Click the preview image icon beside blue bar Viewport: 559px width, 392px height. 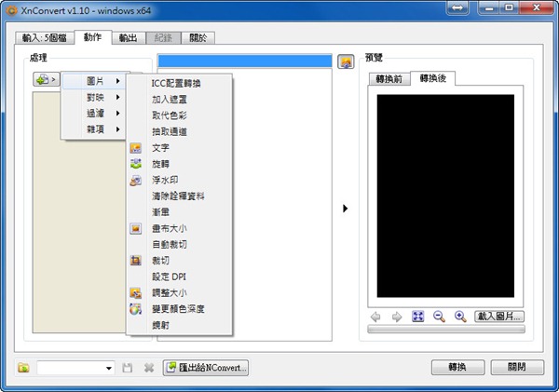pyautogui.click(x=346, y=61)
